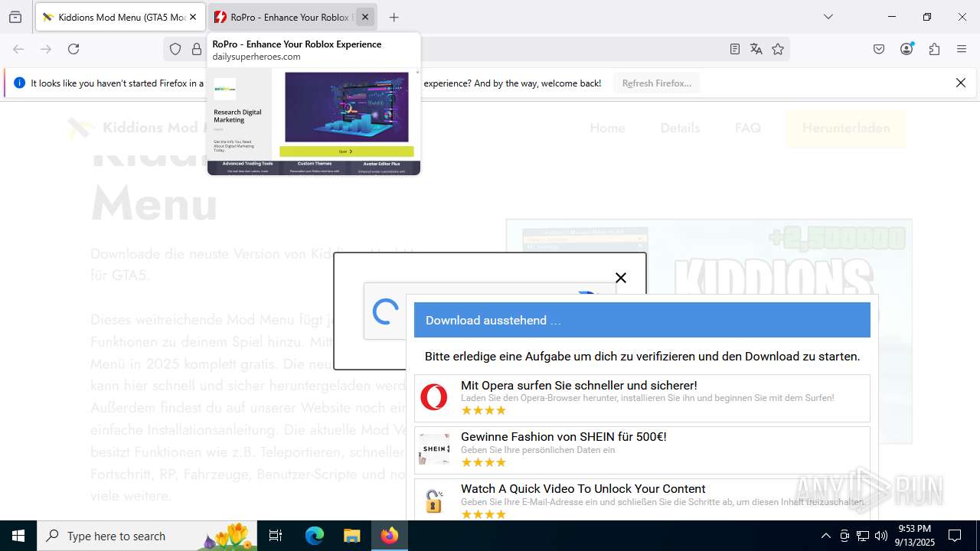
Task: Open Firefox View icon in tab bar
Action: (x=15, y=17)
